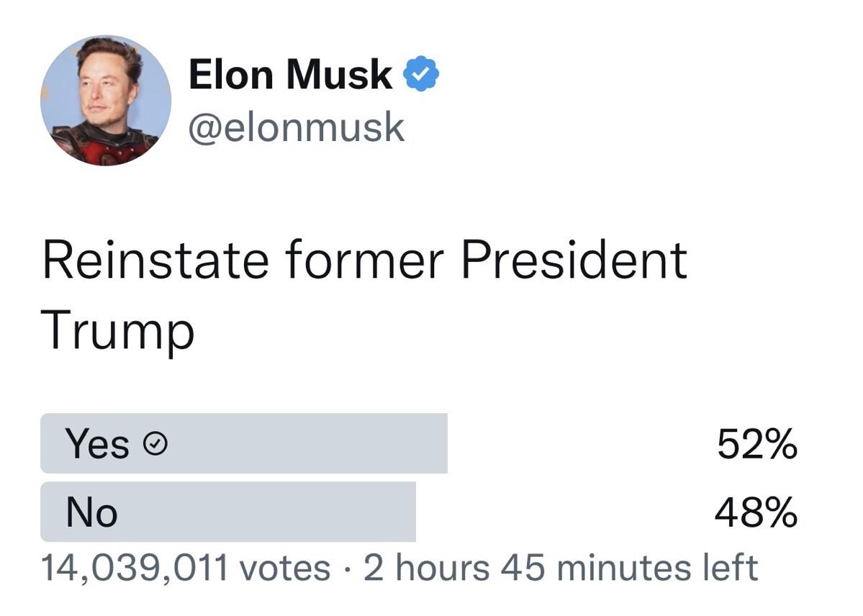This screenshot has width=863, height=616.
Task: Click the Elon Musk display name
Action: coord(290,74)
